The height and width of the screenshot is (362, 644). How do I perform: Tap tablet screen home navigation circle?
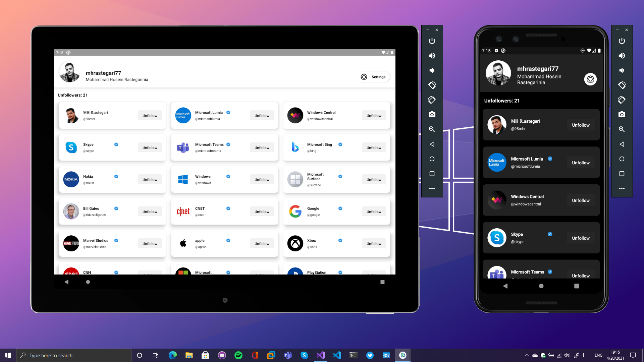tap(88, 282)
